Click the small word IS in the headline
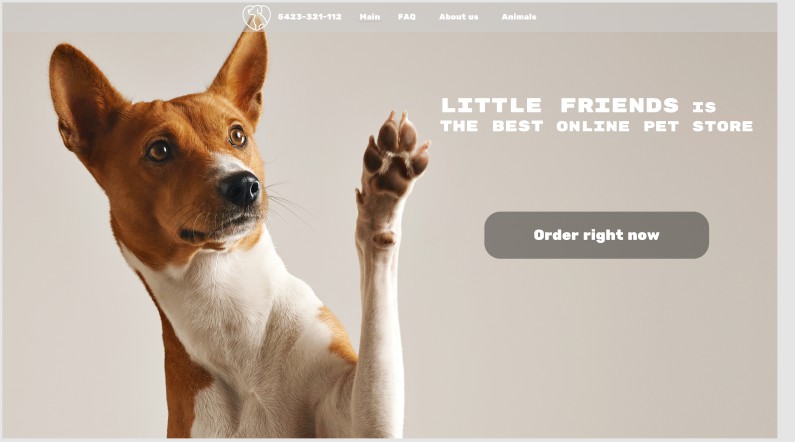This screenshot has width=795, height=442. (704, 107)
